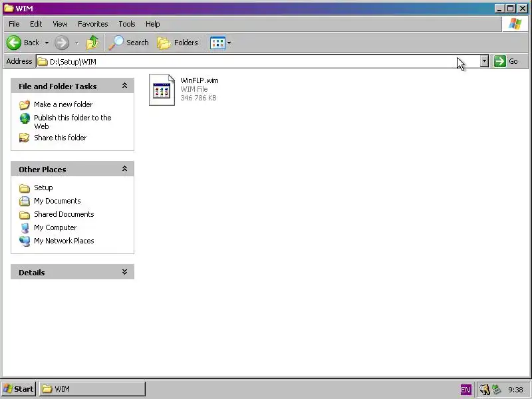The height and width of the screenshot is (399, 532).
Task: Click the 9:38 clock in tray
Action: (x=516, y=390)
